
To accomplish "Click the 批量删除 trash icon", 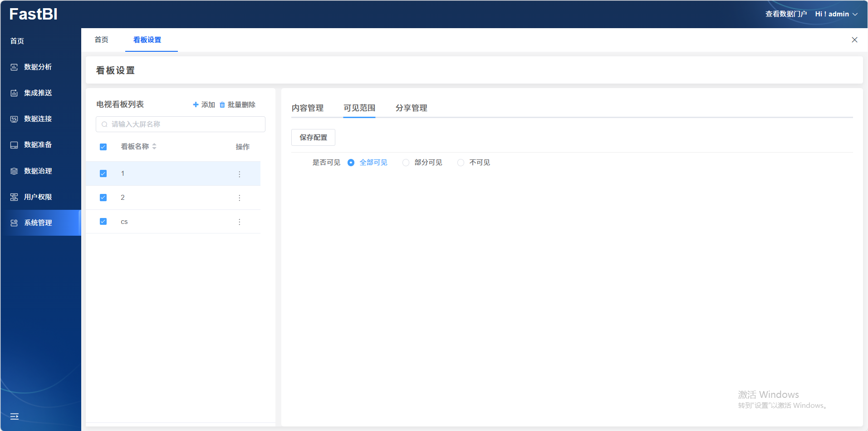I will pyautogui.click(x=222, y=105).
